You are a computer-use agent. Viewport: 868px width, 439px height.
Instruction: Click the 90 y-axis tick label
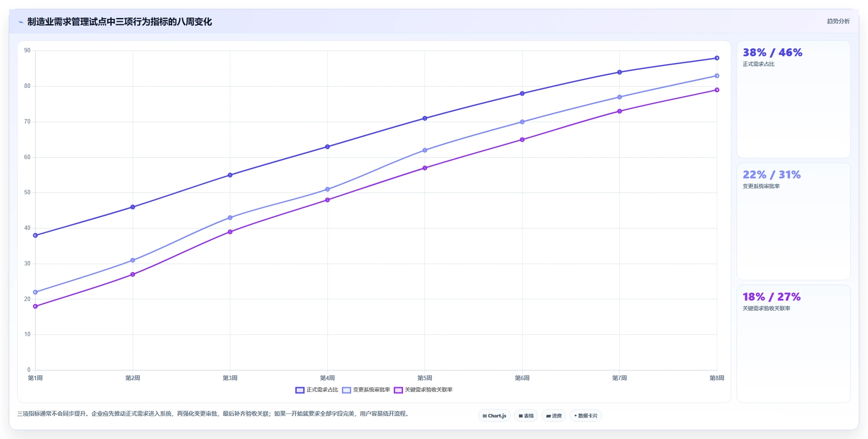pos(28,51)
